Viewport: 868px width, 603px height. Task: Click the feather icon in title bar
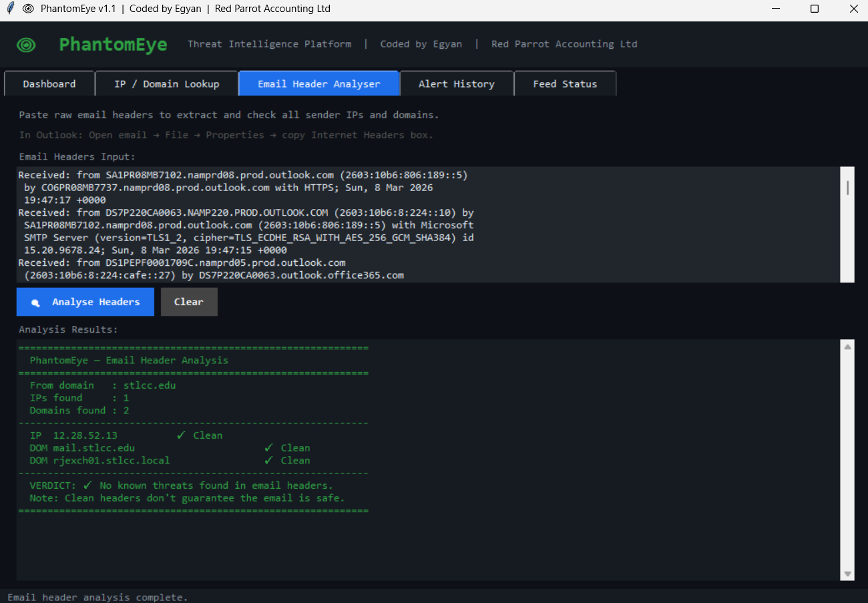[x=10, y=9]
